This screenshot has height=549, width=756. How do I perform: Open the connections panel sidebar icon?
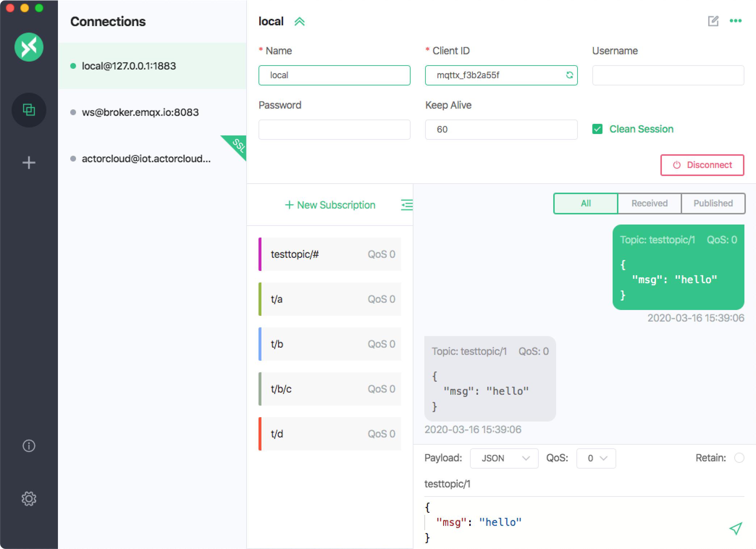coord(29,110)
